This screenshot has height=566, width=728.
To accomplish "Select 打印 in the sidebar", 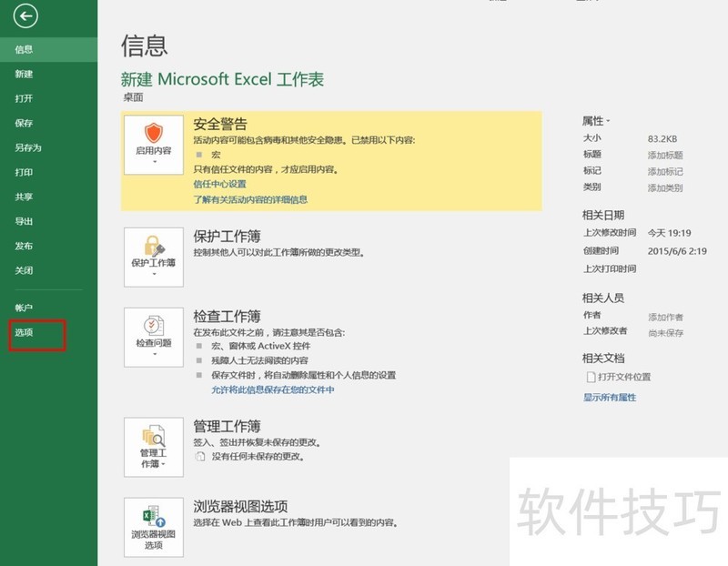I will pos(49,172).
